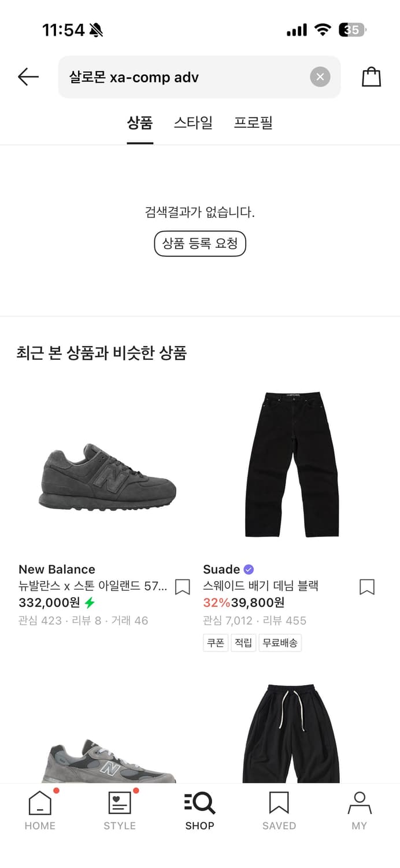Open the black Suade denim pants image
Image resolution: width=400 pixels, height=868 pixels.
[292, 465]
